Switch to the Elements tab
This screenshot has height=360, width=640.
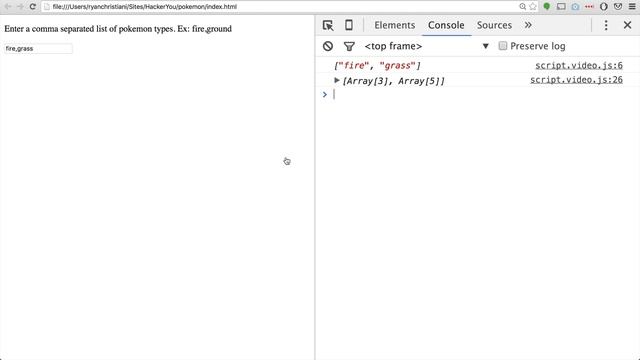(394, 25)
